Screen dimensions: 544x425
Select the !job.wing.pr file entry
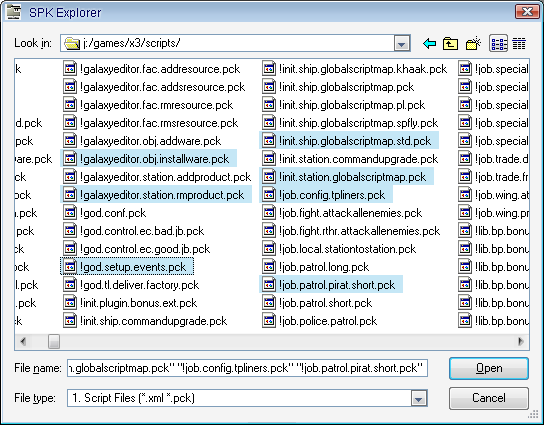[494, 213]
